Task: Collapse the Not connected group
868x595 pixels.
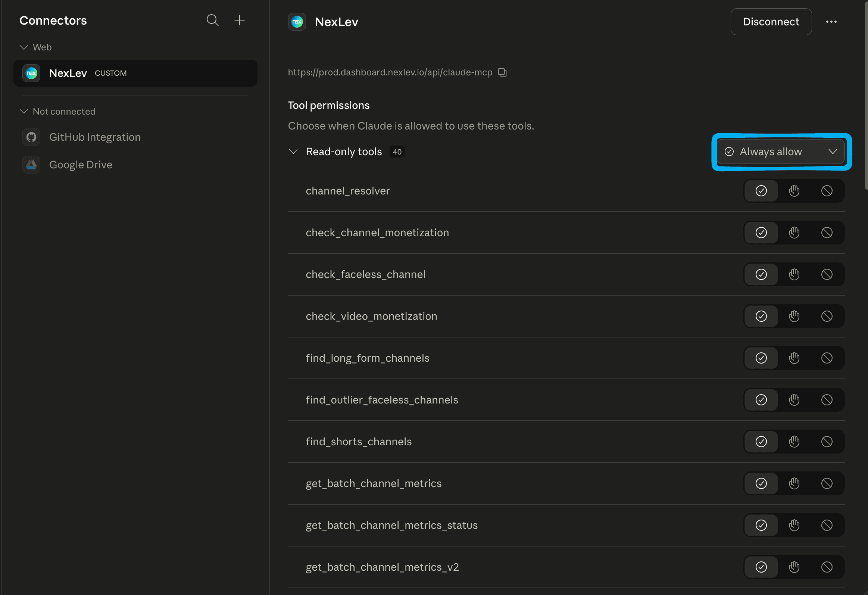Action: click(x=24, y=112)
